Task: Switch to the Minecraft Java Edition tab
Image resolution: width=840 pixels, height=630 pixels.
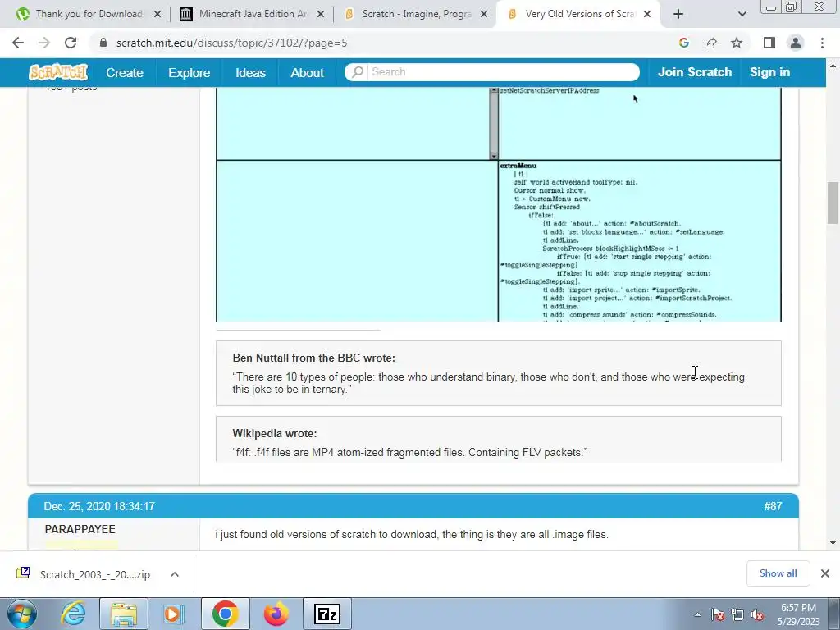Action: click(253, 14)
